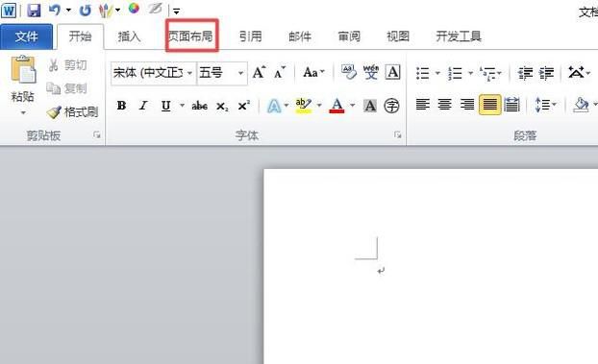Open the 文件 File tab
The height and width of the screenshot is (364, 598).
[x=26, y=36]
